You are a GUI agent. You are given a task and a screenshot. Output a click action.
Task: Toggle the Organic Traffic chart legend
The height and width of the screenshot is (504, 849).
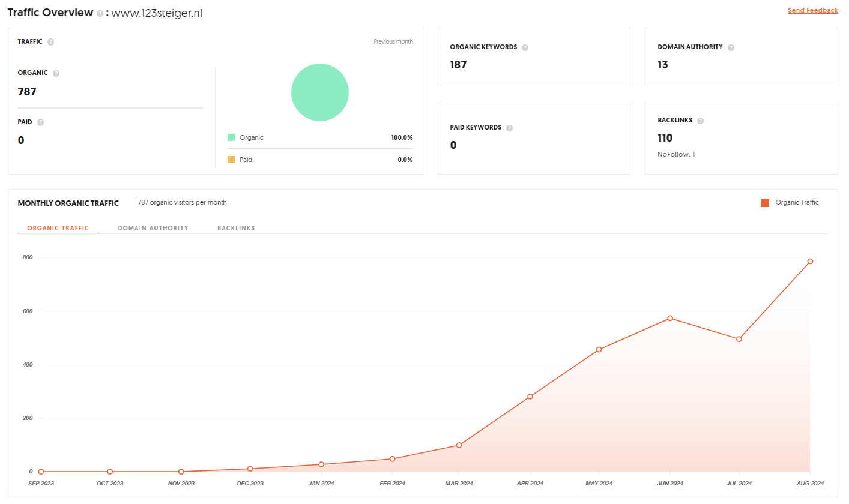(x=789, y=203)
